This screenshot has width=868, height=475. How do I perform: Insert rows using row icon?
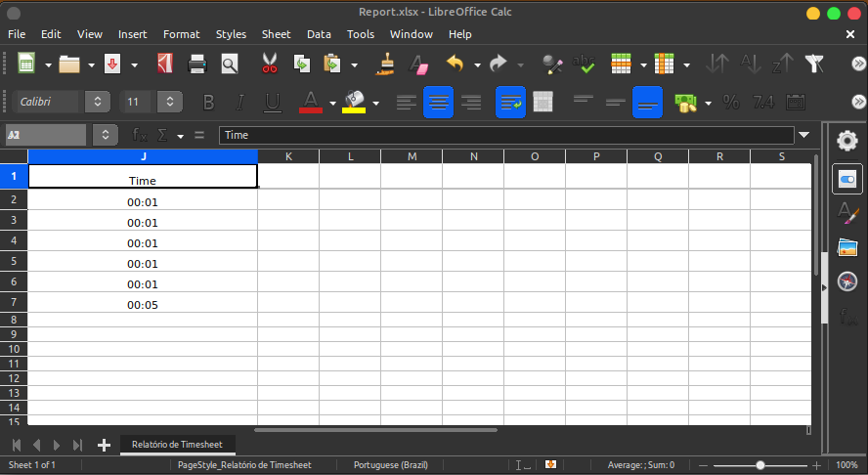coord(621,65)
